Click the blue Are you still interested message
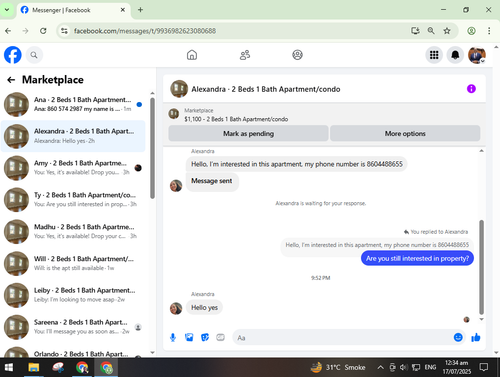Screen dimensions: 500x377 (417, 258)
